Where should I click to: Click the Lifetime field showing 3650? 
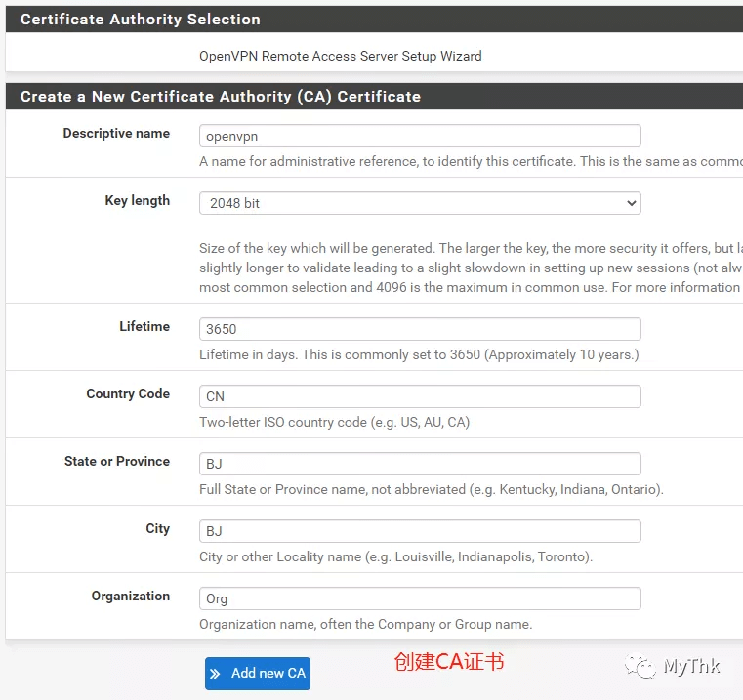420,329
